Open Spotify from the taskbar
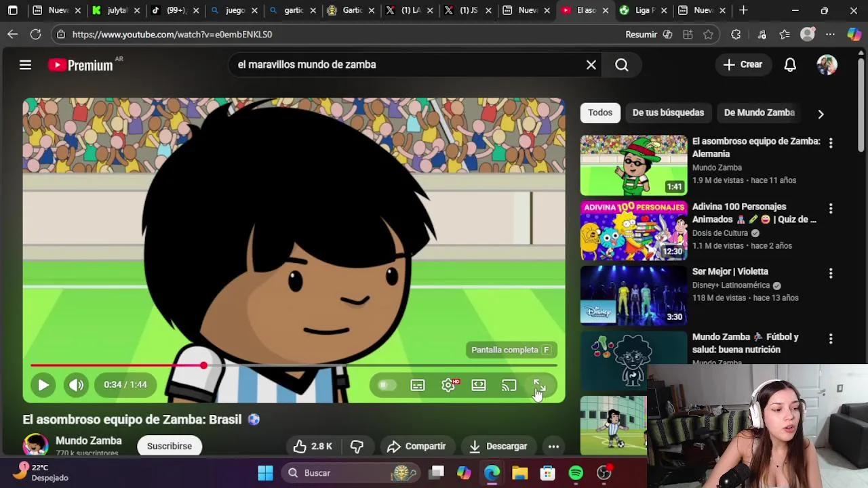 576,473
